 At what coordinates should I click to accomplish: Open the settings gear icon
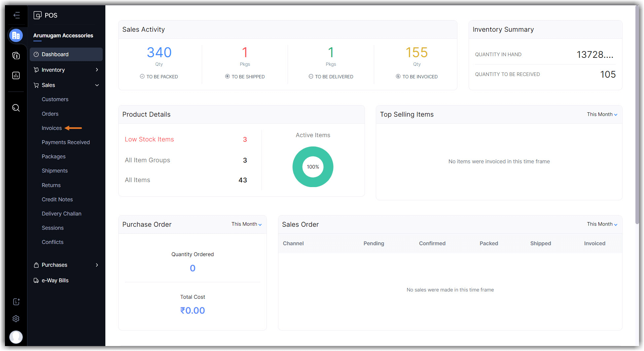coord(16,319)
